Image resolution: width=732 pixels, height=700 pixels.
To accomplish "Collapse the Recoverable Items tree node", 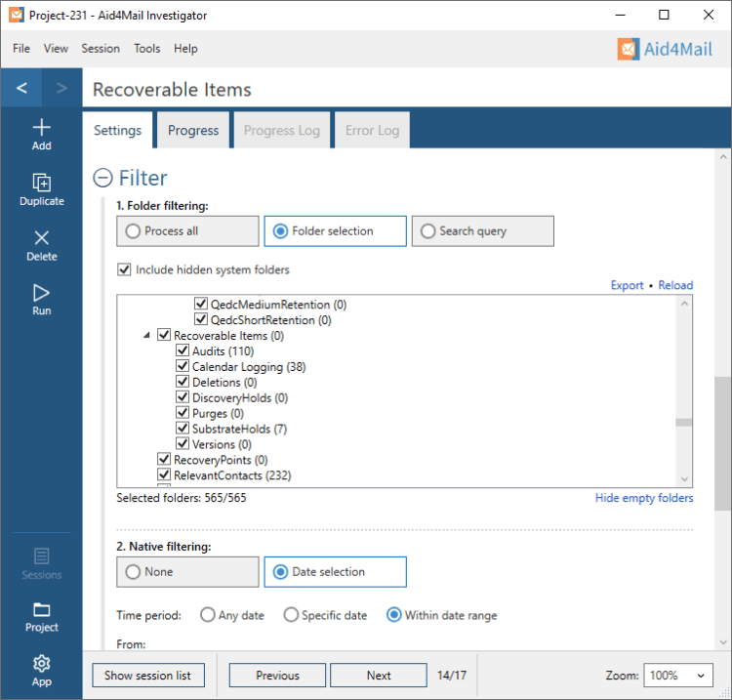I will 146,335.
